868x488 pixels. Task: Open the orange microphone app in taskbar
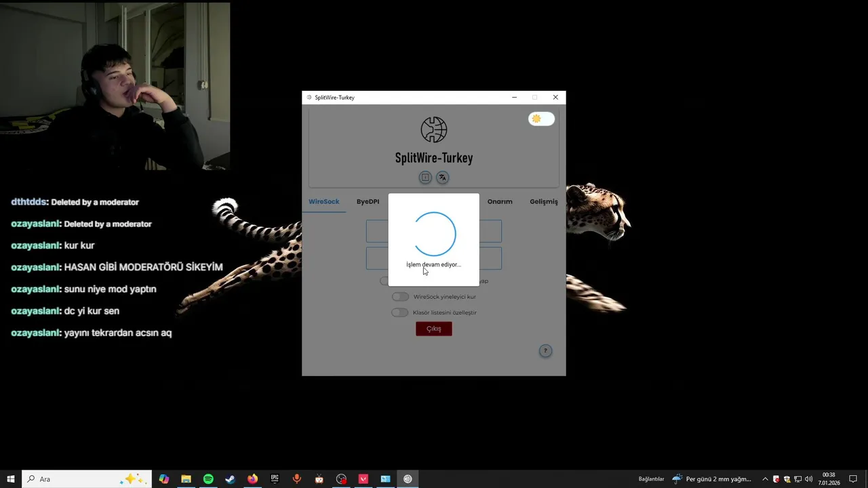(x=297, y=479)
